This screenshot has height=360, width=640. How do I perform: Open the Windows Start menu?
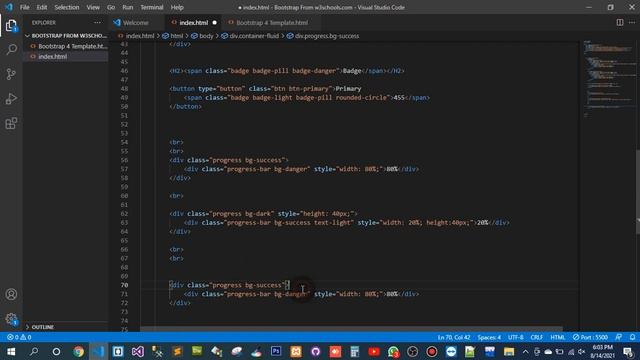tap(11, 351)
